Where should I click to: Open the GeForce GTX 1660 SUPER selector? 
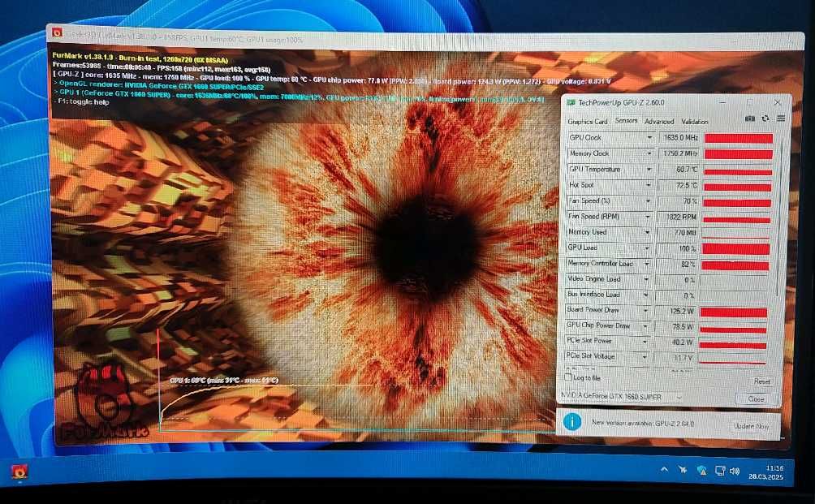click(621, 397)
